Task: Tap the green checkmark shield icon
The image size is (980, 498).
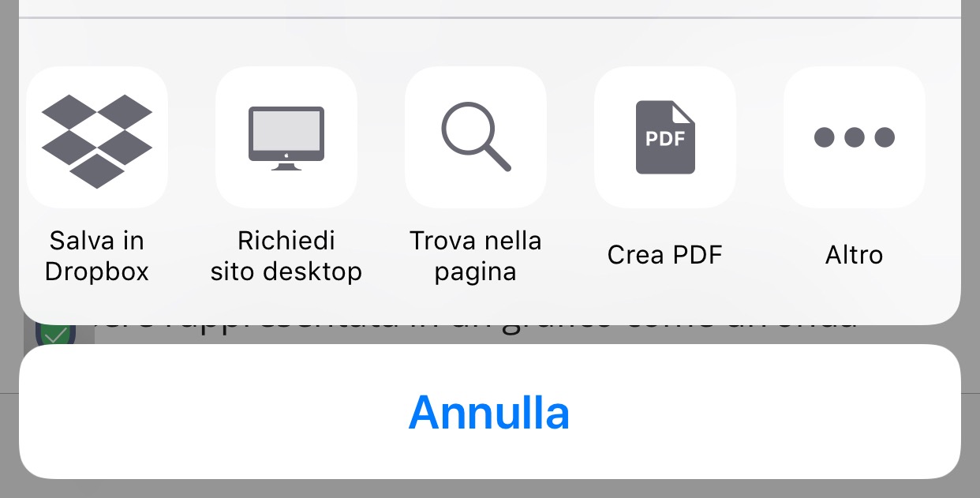Action: point(55,335)
